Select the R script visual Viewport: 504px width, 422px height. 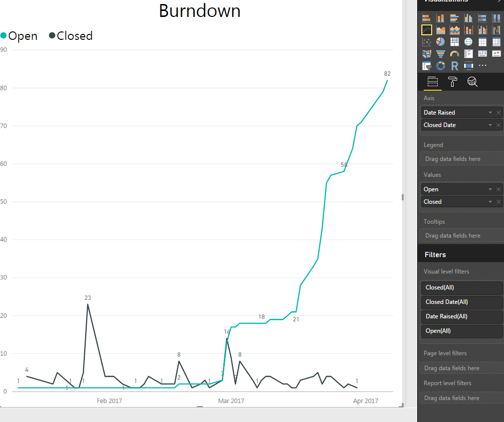[455, 66]
